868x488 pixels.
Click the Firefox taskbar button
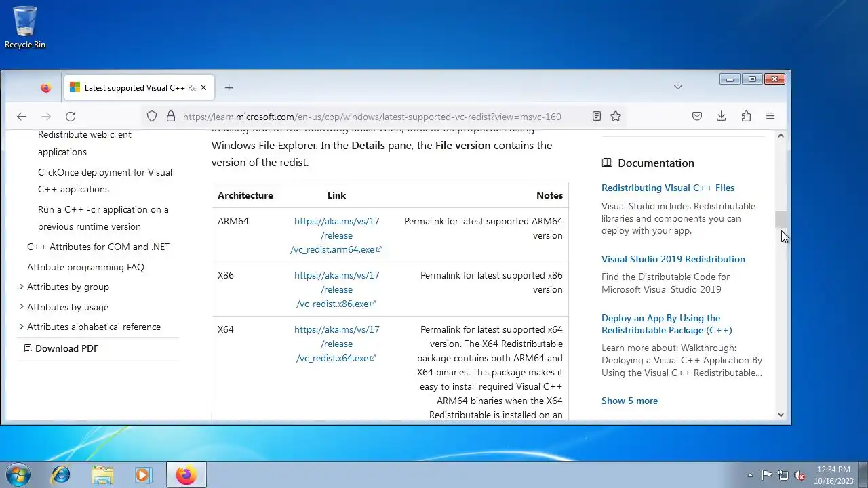186,474
